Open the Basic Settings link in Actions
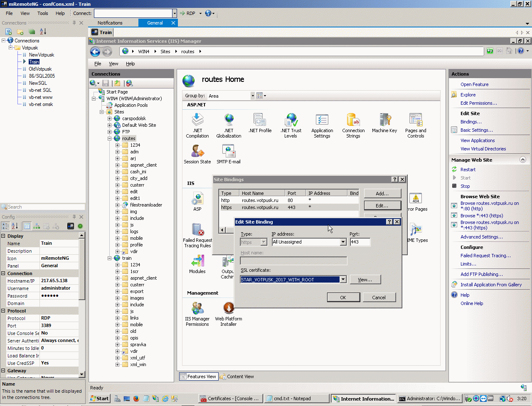 (x=476, y=130)
